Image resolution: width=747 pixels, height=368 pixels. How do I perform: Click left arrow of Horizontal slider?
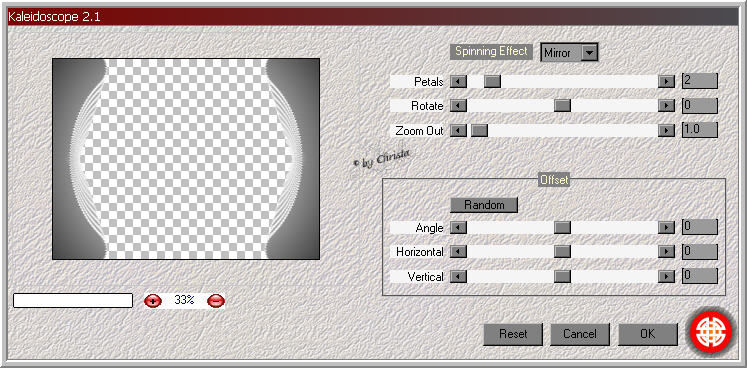pos(458,251)
